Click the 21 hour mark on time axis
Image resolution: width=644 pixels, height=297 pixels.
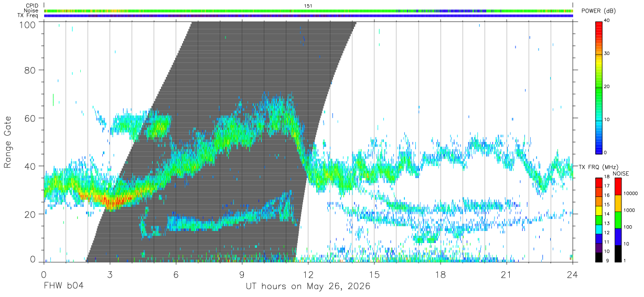coord(507,274)
